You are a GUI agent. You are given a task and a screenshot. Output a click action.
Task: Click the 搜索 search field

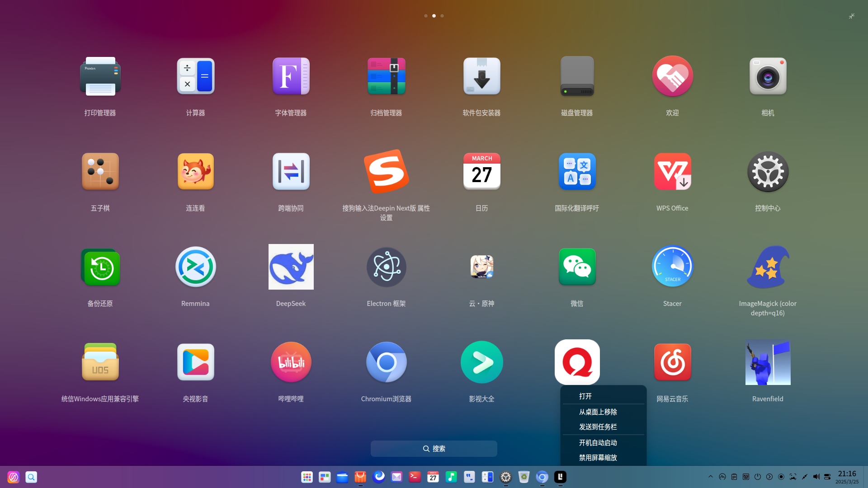434,449
